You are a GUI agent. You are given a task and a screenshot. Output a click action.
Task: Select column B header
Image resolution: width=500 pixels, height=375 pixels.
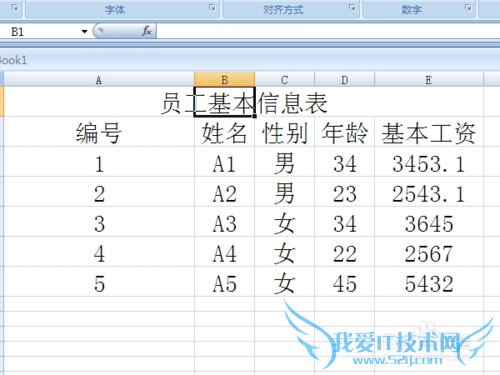225,80
